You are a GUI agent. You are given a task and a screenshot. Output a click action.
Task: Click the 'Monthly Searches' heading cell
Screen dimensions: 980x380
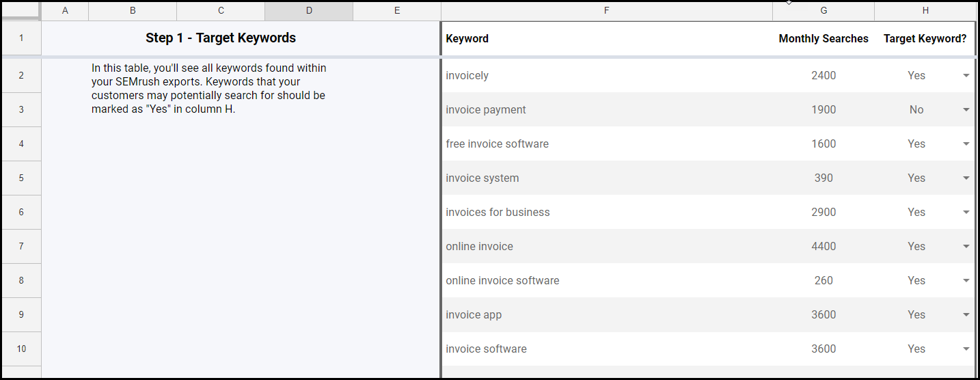pyautogui.click(x=824, y=38)
